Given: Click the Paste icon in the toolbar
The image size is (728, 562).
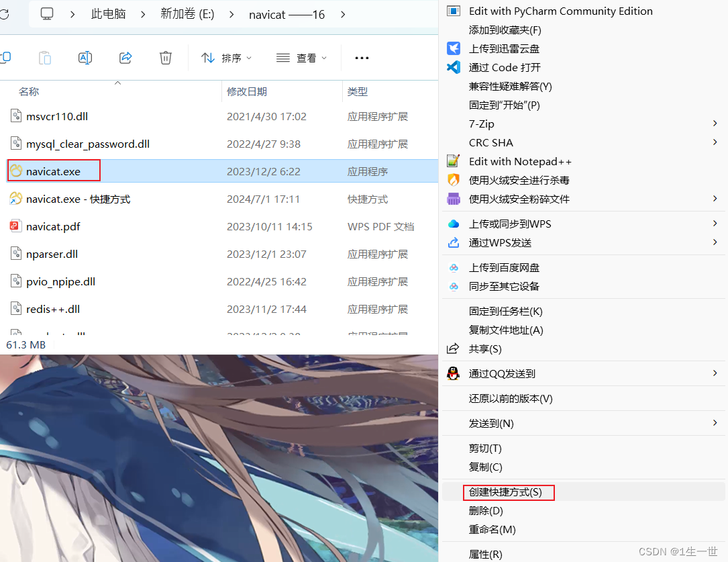Looking at the screenshot, I should (44, 58).
